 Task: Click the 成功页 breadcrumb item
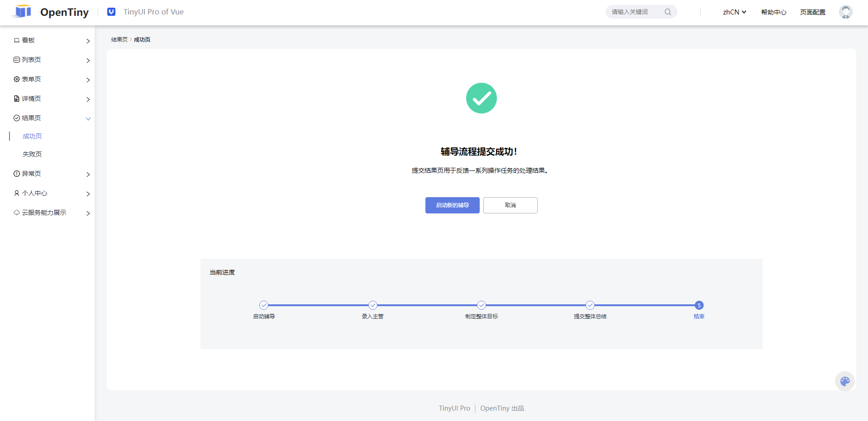(x=142, y=40)
